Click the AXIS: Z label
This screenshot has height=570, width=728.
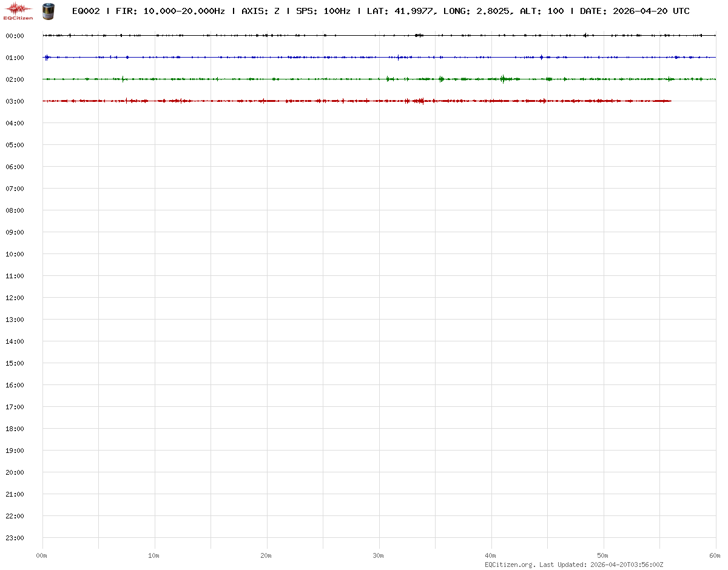coord(260,11)
